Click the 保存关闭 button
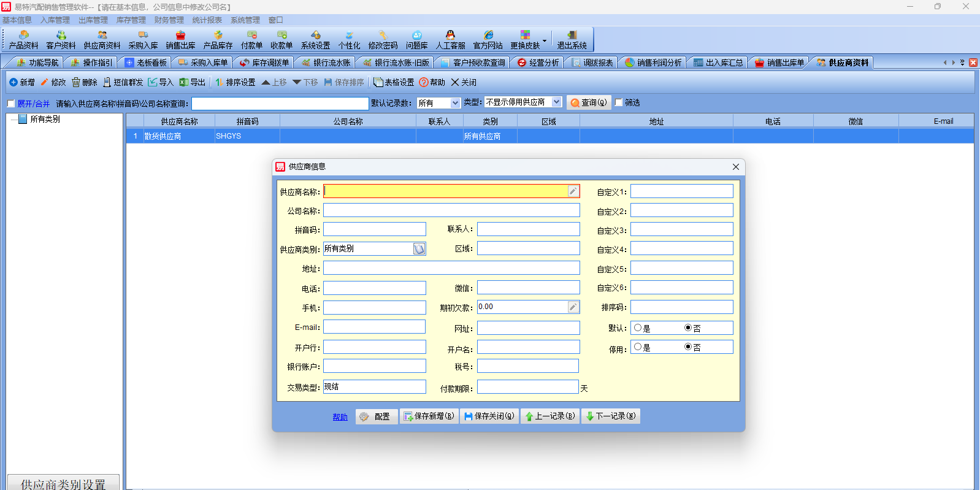This screenshot has height=490, width=980. click(x=489, y=416)
